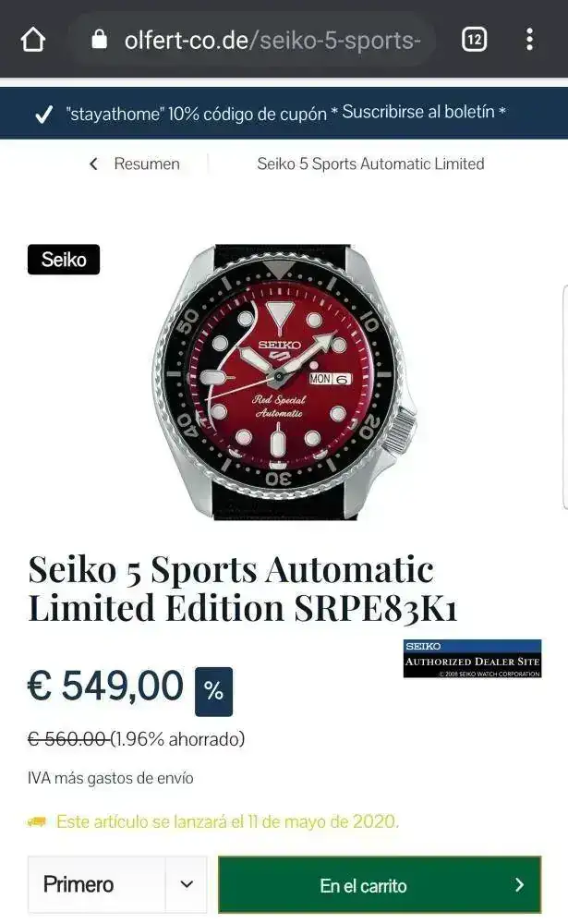Tap the padlock security icon
The image size is (568, 924).
pyautogui.click(x=100, y=39)
